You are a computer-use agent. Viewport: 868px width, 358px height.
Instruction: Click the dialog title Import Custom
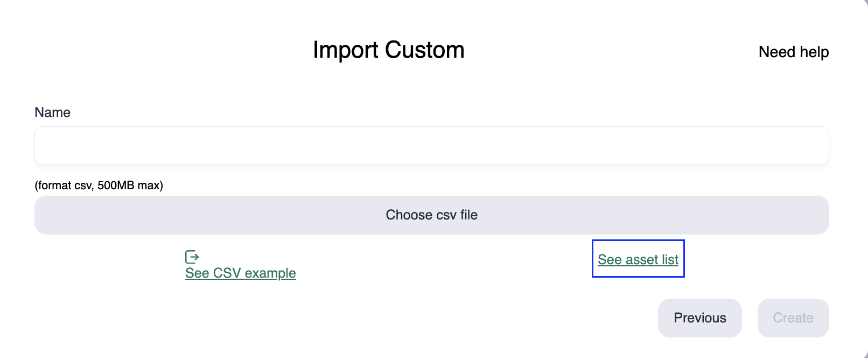(x=388, y=50)
